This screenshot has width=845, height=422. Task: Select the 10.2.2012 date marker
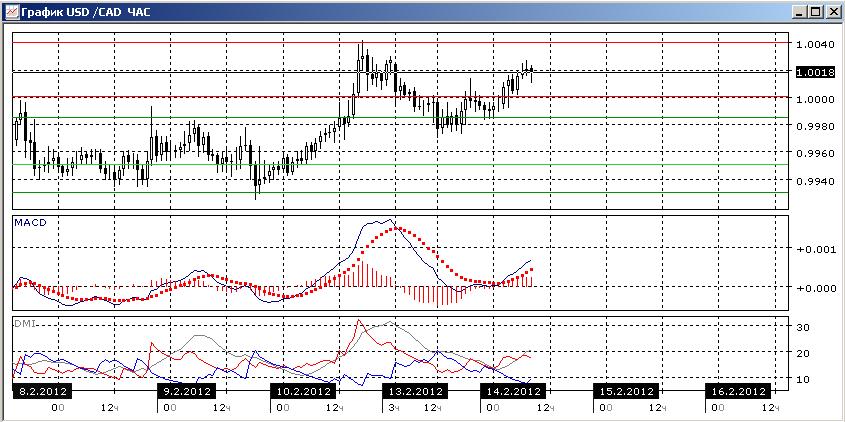coord(301,391)
